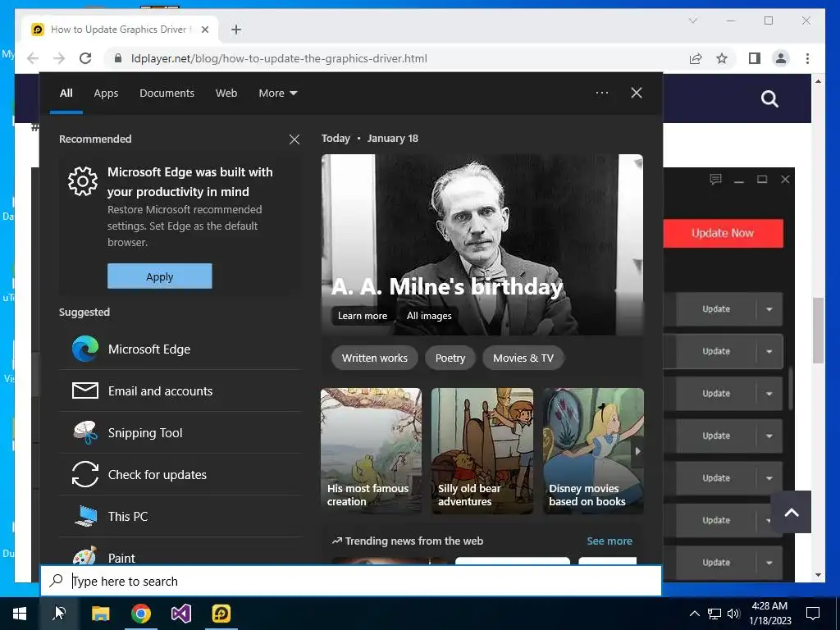Click the Update Now button
The height and width of the screenshot is (630, 840).
click(x=723, y=233)
